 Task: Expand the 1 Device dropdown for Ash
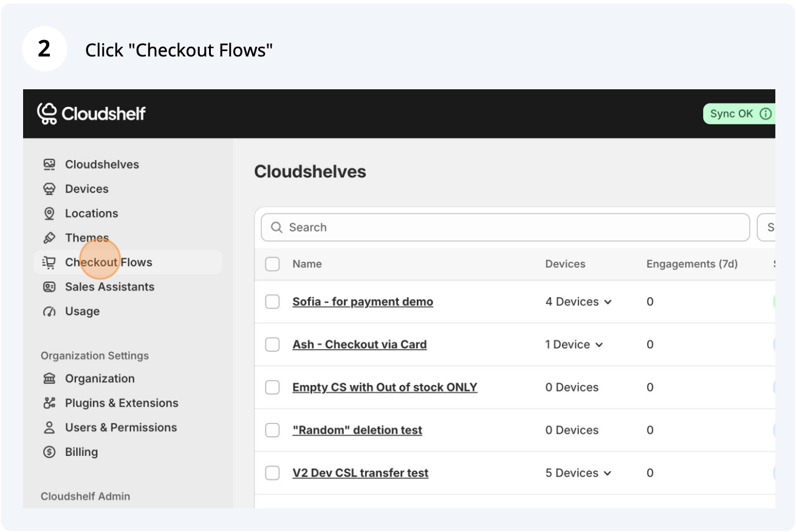click(574, 344)
